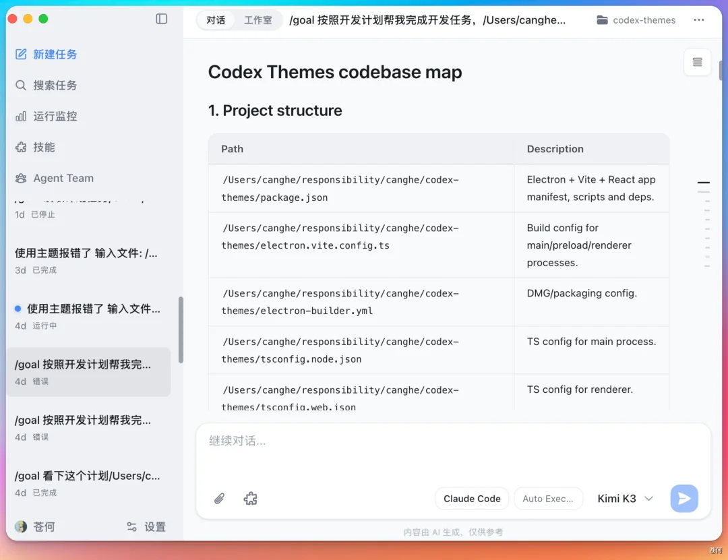Open task /goal 看下这个计划
The height and width of the screenshot is (560, 728).
pos(88,483)
